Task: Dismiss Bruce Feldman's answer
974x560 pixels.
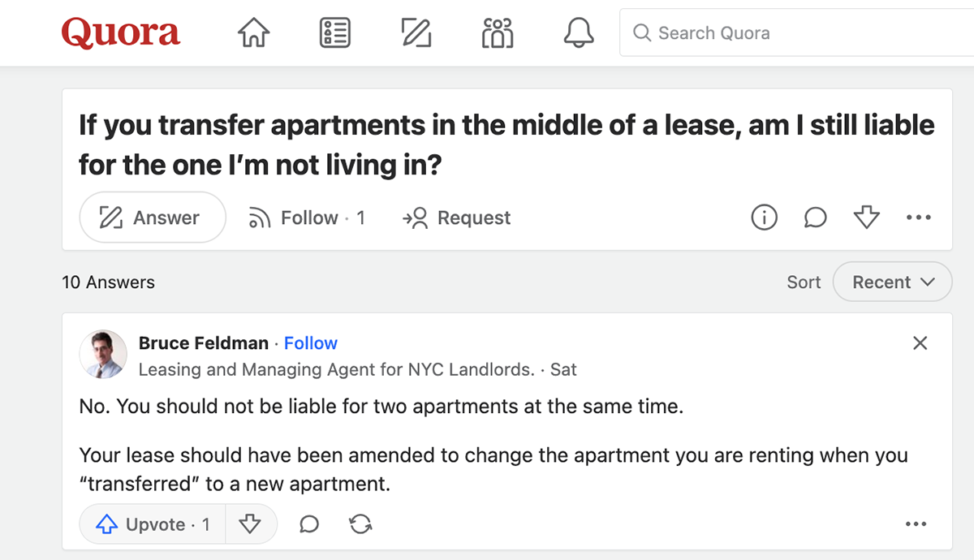Action: pos(920,342)
